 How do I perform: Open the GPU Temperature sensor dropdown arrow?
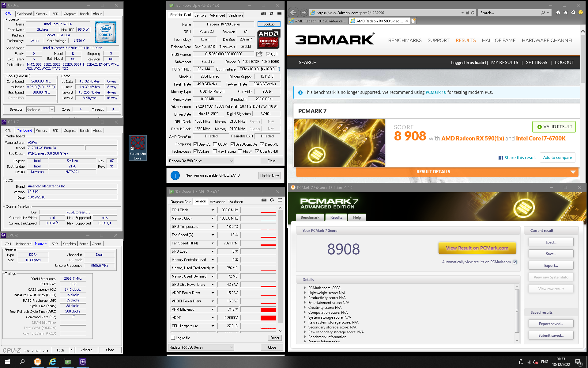(213, 227)
